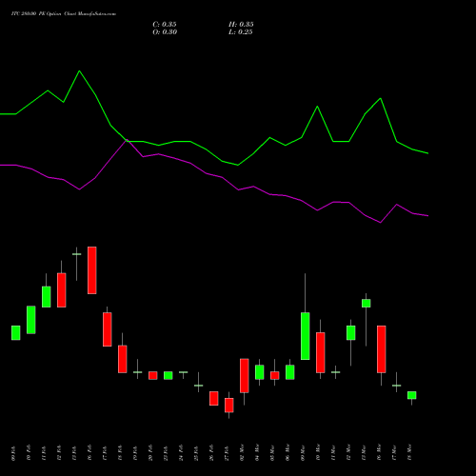Click the "27 Feb" date axis label
The height and width of the screenshot is (476, 476).
tap(227, 453)
